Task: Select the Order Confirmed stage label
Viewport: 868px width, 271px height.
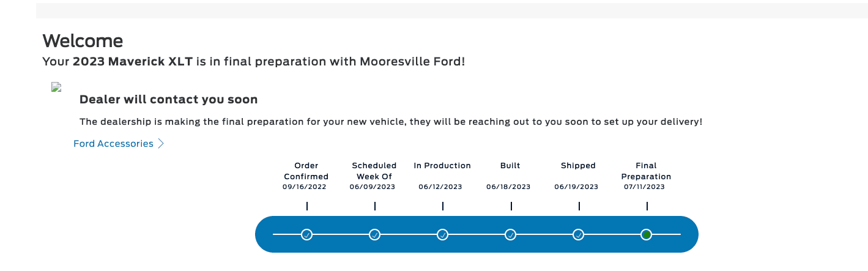Action: pyautogui.click(x=306, y=171)
